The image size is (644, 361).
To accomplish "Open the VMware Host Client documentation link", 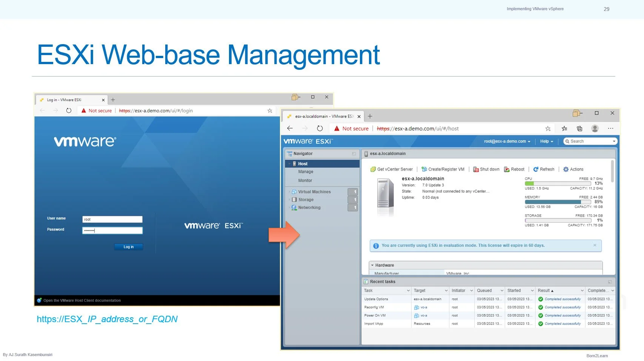I will click(x=81, y=300).
